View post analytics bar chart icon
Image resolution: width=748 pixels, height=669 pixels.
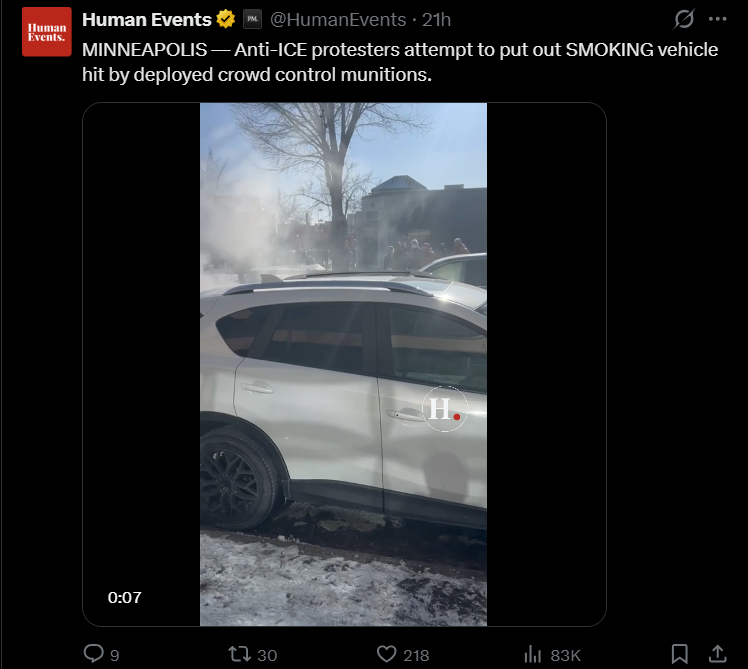(532, 654)
